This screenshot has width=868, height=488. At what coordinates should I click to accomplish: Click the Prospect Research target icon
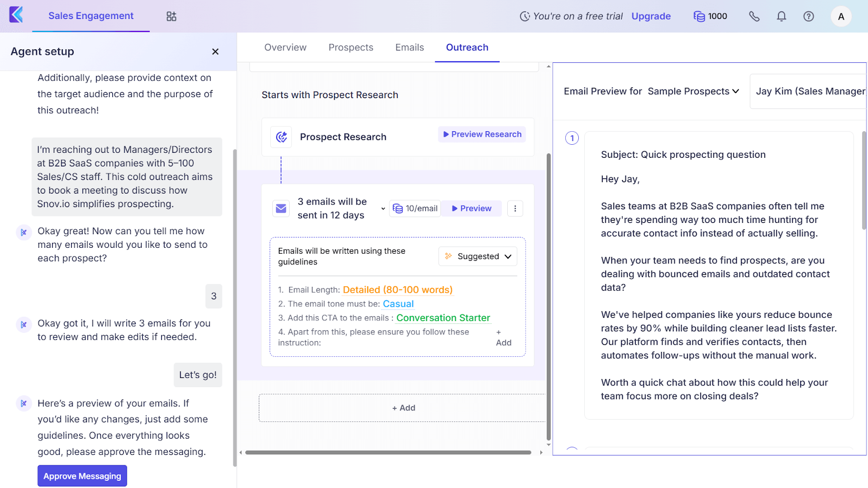click(x=282, y=137)
